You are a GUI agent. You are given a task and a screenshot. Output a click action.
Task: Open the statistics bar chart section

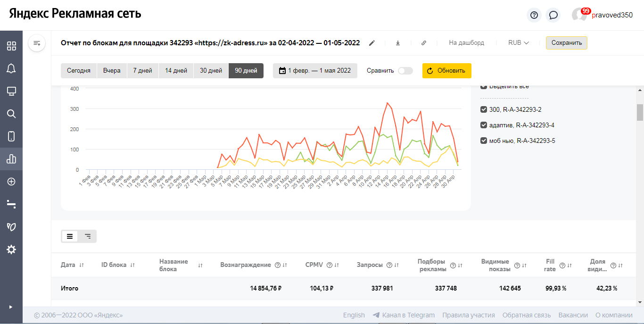(11, 159)
